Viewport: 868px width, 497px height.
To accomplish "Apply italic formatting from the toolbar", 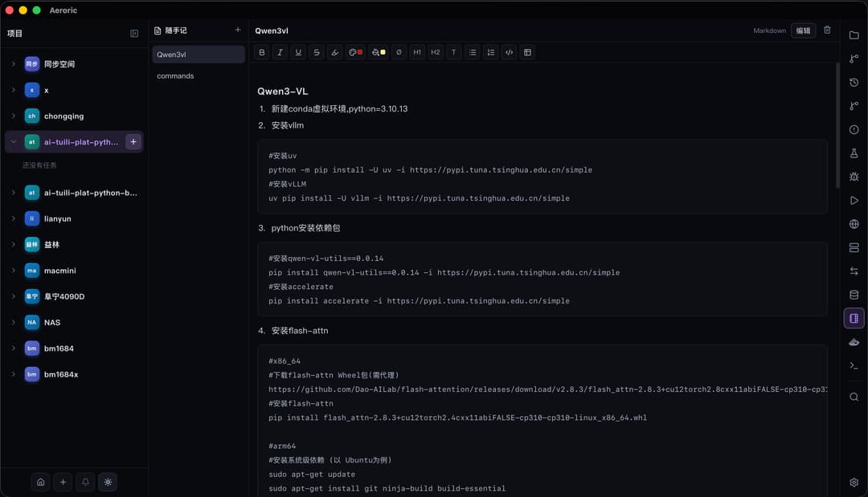I will click(x=280, y=52).
